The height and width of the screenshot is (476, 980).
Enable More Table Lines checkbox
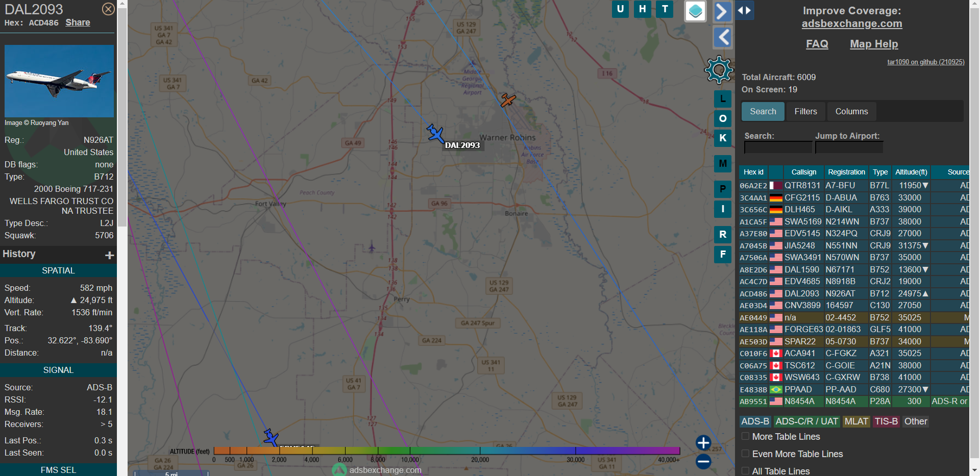[x=745, y=436]
